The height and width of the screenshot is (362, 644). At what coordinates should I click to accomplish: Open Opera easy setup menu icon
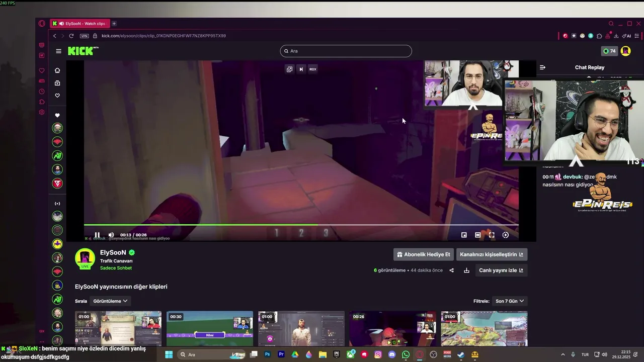click(x=636, y=36)
